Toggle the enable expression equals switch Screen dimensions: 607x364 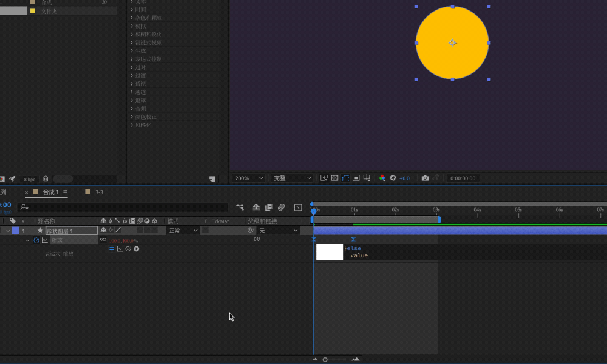[x=112, y=249]
